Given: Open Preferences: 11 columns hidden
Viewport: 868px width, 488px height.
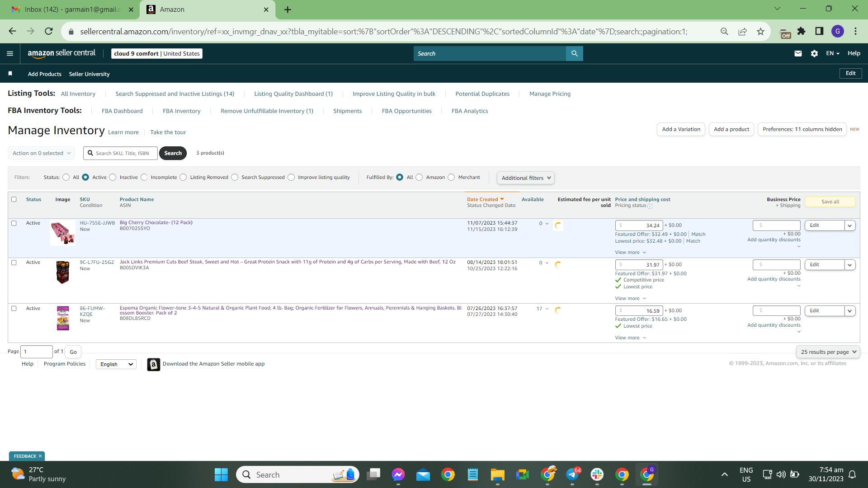Looking at the screenshot, I should tap(802, 129).
